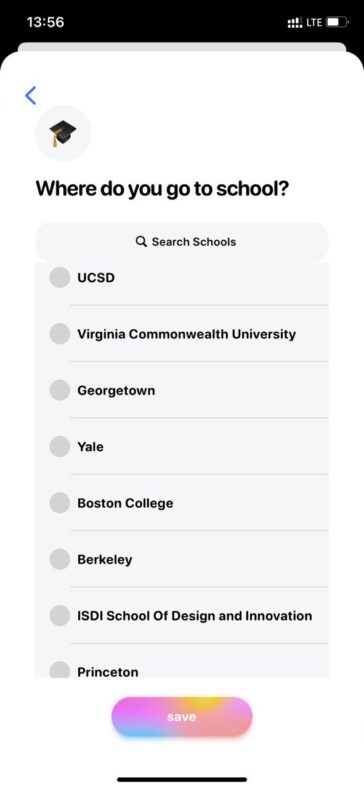Focus the Search Schools field

182,242
